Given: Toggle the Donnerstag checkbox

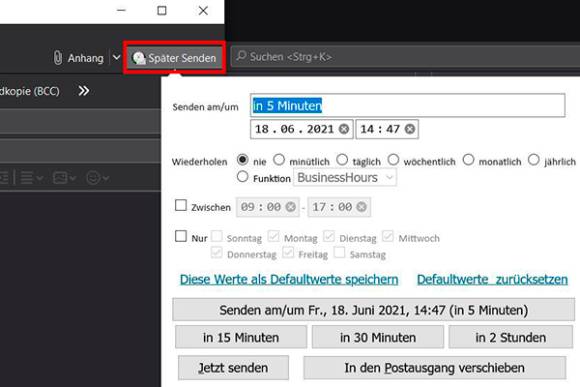Looking at the screenshot, I should pyautogui.click(x=216, y=252).
